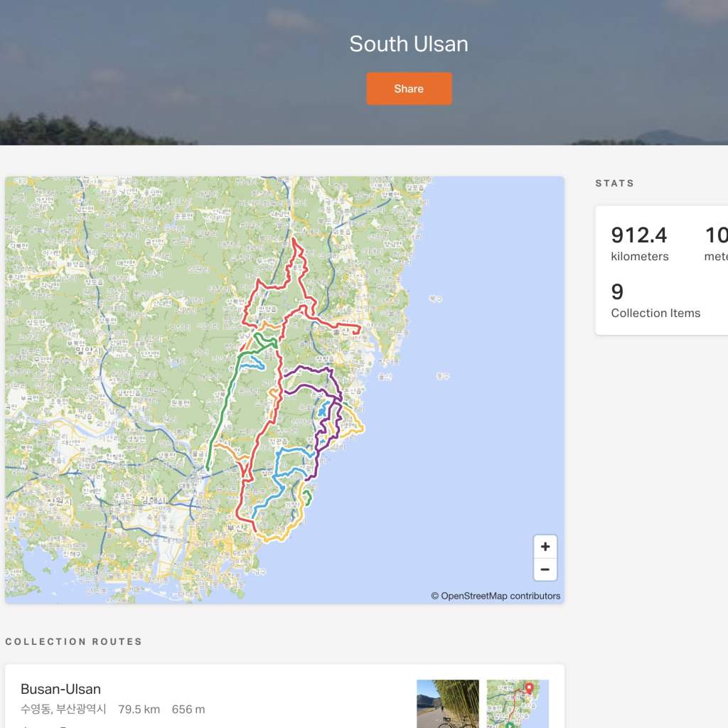Screen dimensions: 728x728
Task: Click the 수영동, 부산광역시 location text
Action: coord(63,709)
